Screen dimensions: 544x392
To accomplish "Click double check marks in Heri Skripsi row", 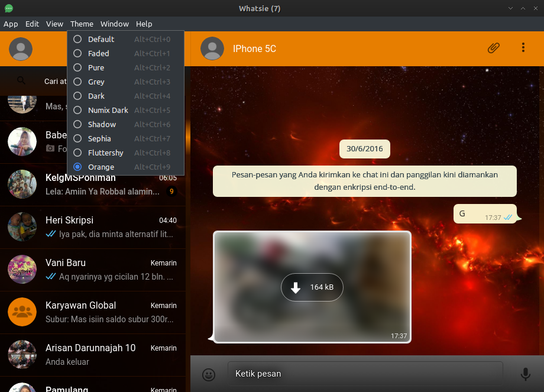I will click(51, 234).
